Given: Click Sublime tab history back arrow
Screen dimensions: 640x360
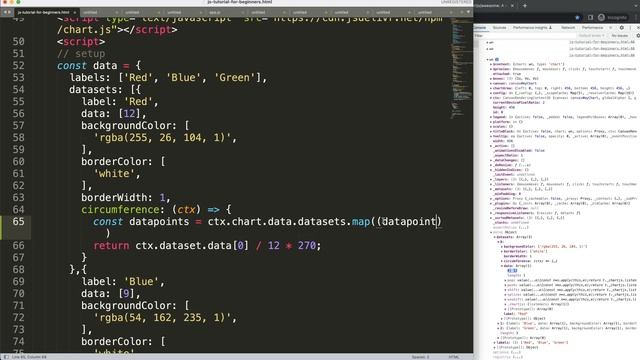Looking at the screenshot, I should tap(4, 12).
